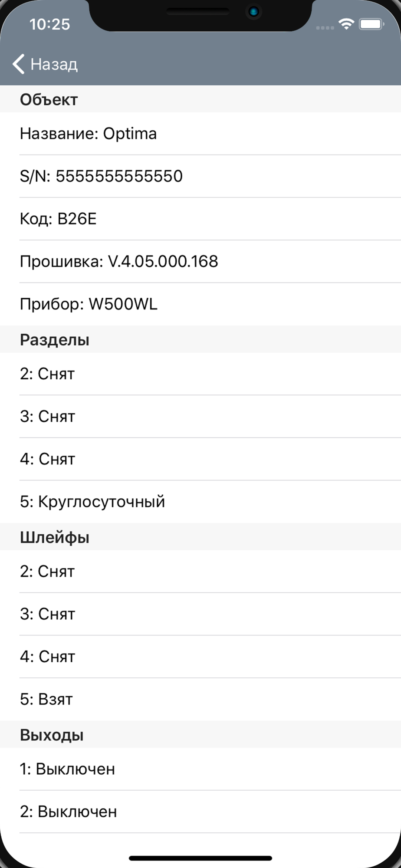Tap the home indicator bar

click(x=200, y=858)
